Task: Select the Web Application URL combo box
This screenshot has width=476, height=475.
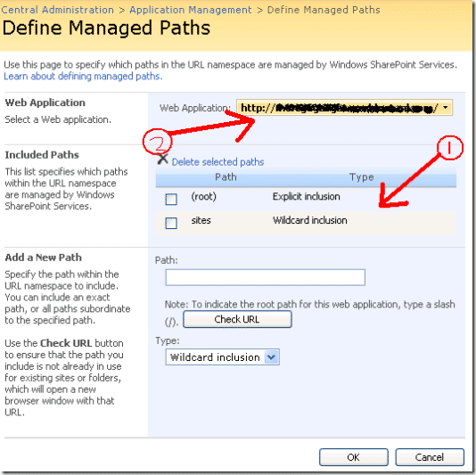Action: (x=344, y=108)
